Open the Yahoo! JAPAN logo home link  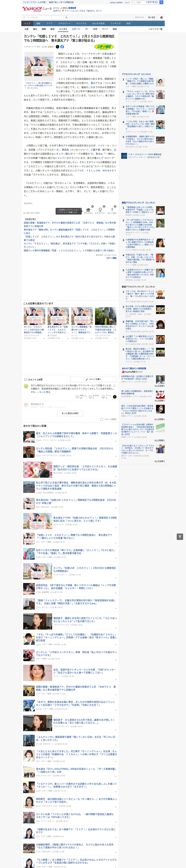[32, 9]
